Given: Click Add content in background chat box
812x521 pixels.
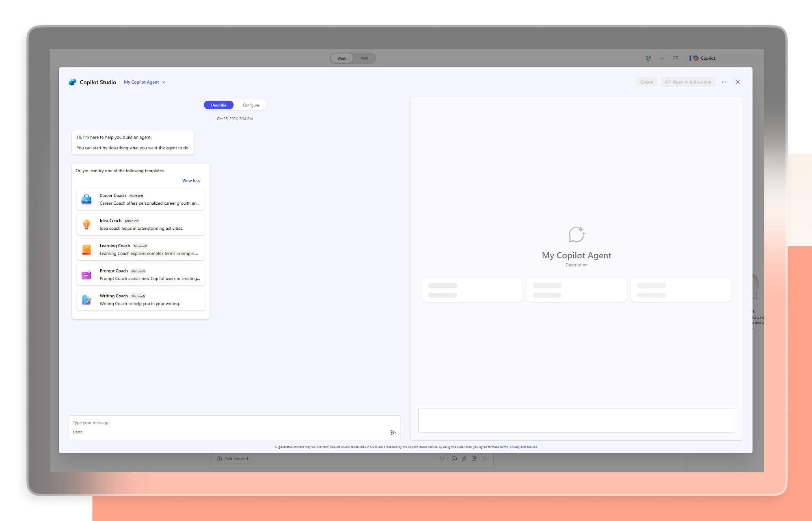Looking at the screenshot, I should pyautogui.click(x=232, y=459).
